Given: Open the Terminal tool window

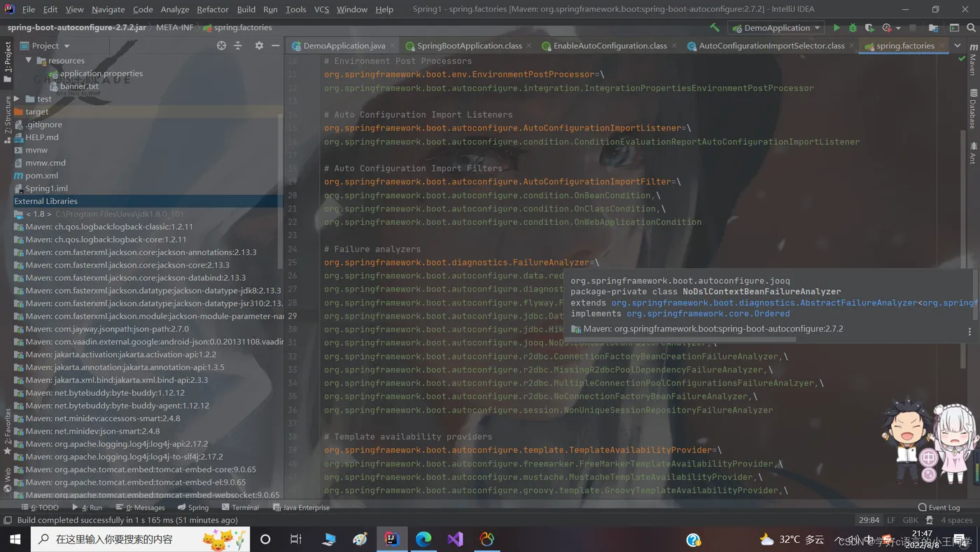Looking at the screenshot, I should coord(239,507).
